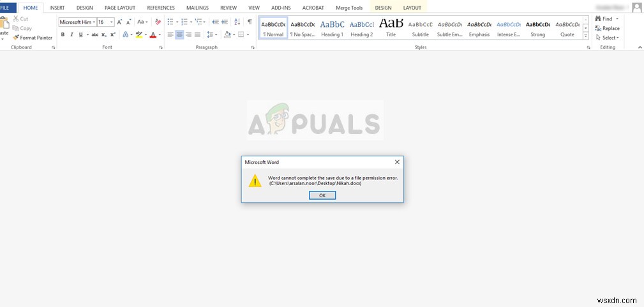Screen dimensions: 644x307
Task: Click the Numbering list icon
Action: point(184,22)
